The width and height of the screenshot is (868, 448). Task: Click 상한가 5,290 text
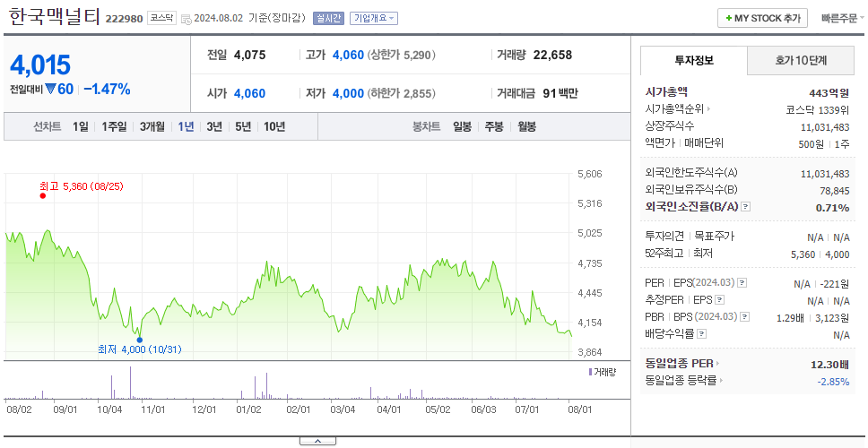point(402,55)
